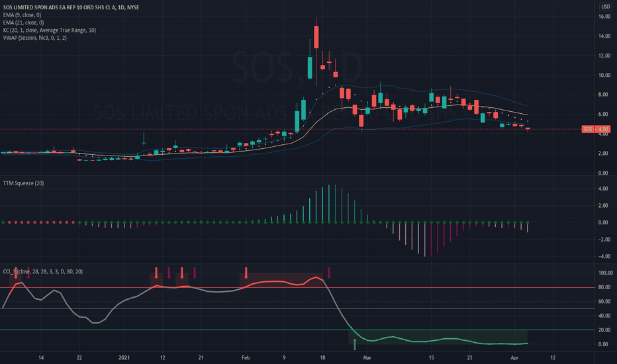The width and height of the screenshot is (617, 364).
Task: Click the tallest red candle near 16.00
Action: pyautogui.click(x=316, y=36)
